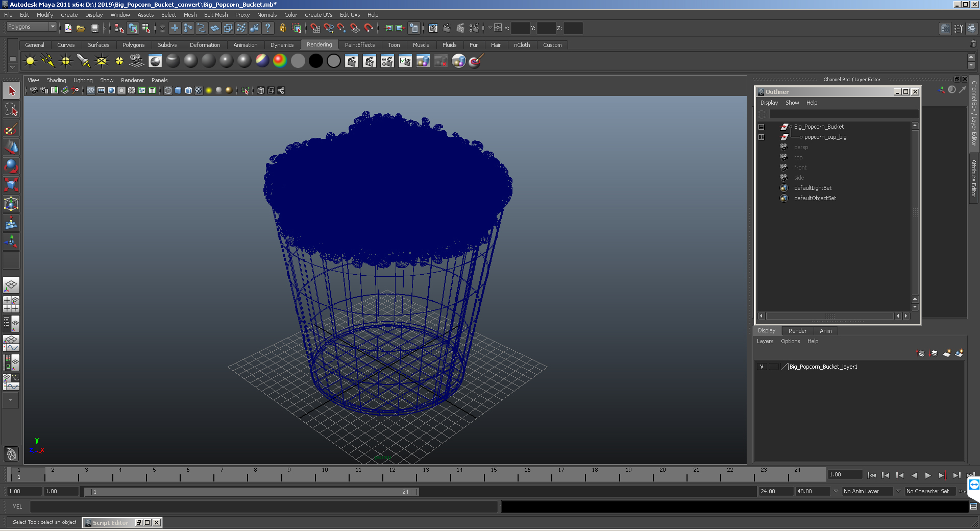The width and height of the screenshot is (980, 531).
Task: Create area light from the shelf
Action: [102, 61]
